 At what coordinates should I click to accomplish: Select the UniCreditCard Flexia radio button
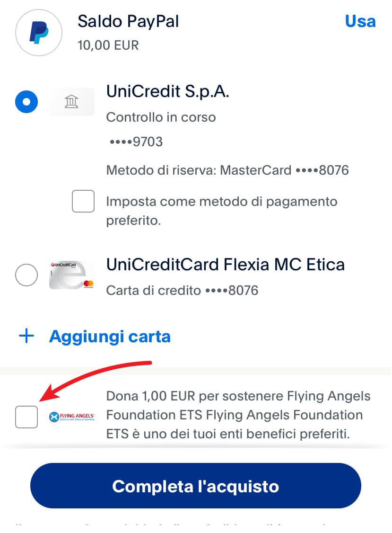26,275
